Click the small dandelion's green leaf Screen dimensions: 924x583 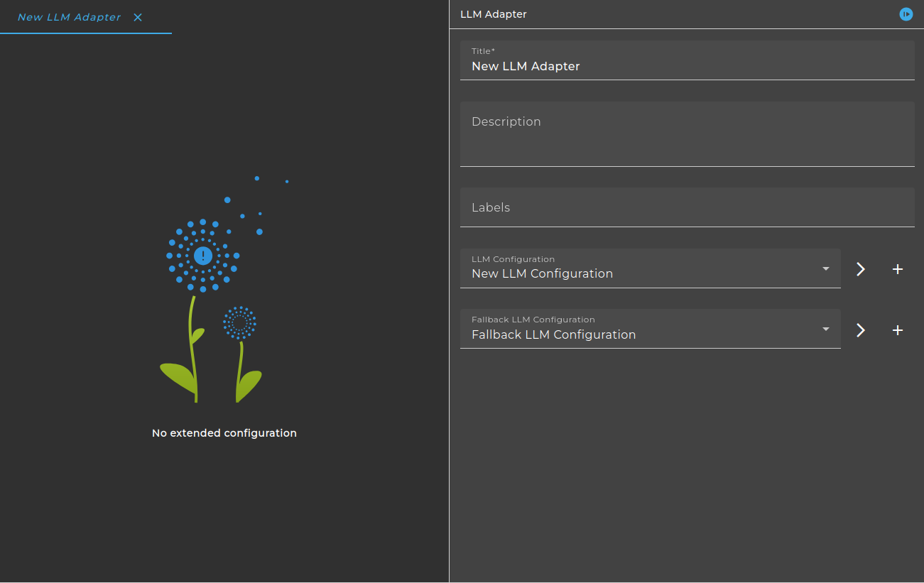pyautogui.click(x=249, y=386)
